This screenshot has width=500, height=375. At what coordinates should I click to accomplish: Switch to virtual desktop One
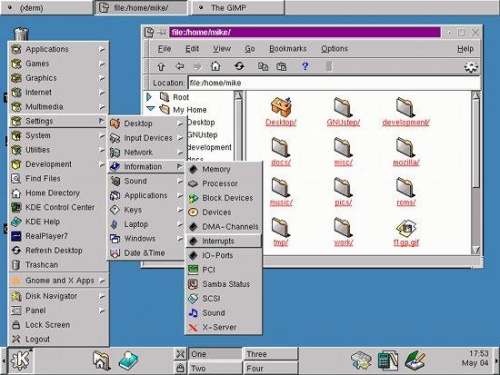[x=215, y=354]
